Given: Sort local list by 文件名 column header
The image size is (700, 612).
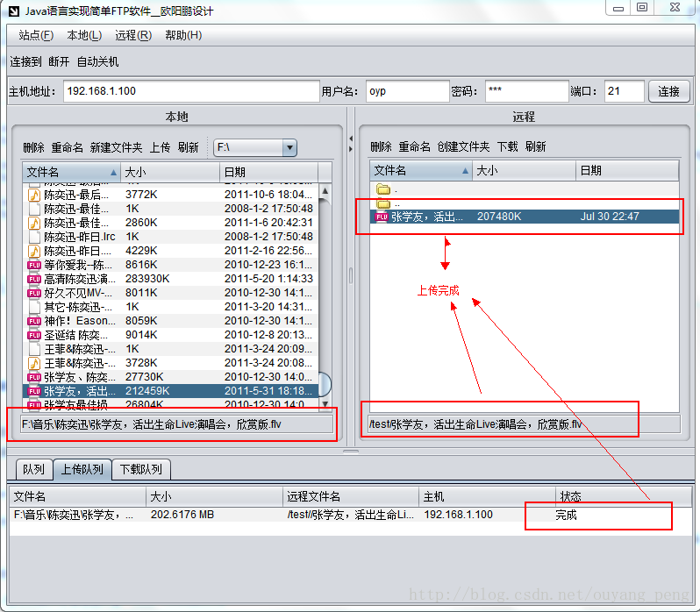Looking at the screenshot, I should [x=70, y=172].
